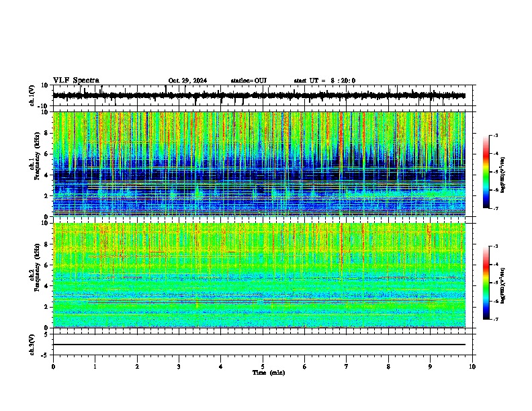
Task: Click the time-axis tick label "1"
Action: pos(95,367)
